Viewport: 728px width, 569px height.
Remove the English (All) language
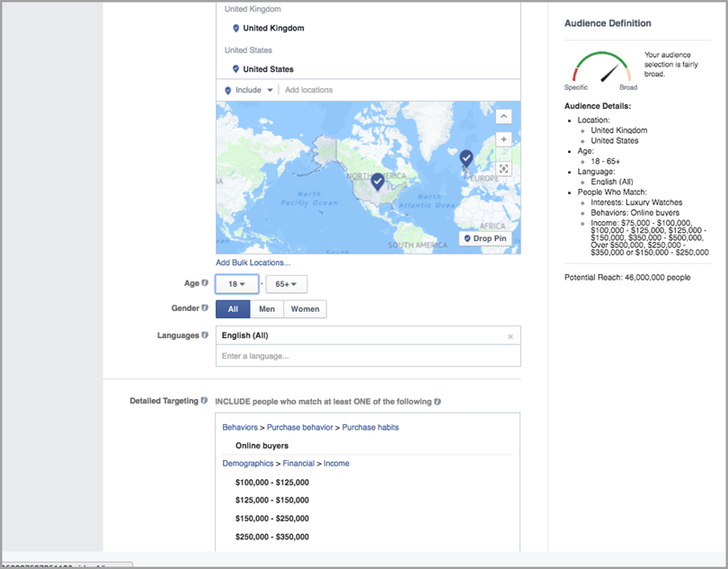[x=510, y=336]
